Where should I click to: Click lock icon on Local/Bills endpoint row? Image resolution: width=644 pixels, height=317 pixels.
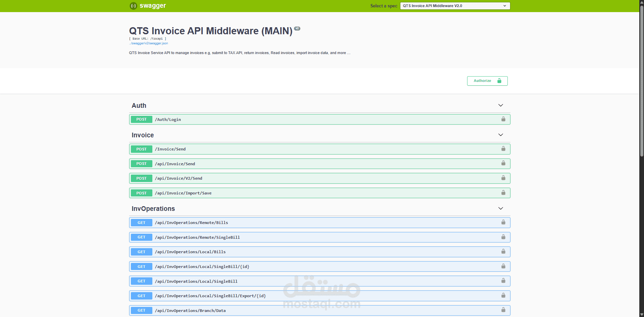tap(503, 252)
